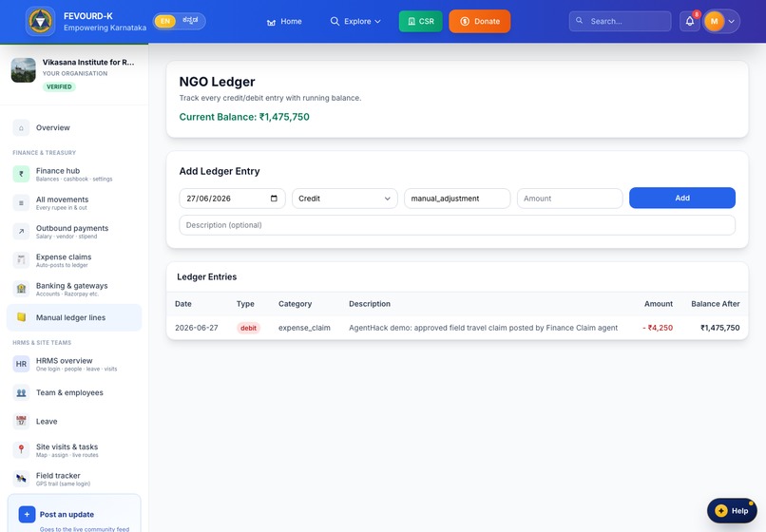766x532 pixels.
Task: Open notifications bell
Action: click(x=690, y=22)
